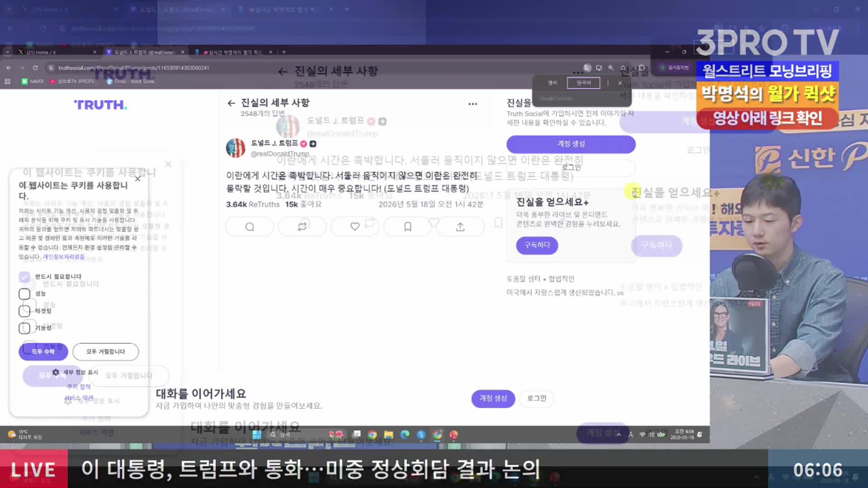Image resolution: width=868 pixels, height=488 pixels.
Task: Click the 구독하다 subscribe button
Action: (537, 245)
